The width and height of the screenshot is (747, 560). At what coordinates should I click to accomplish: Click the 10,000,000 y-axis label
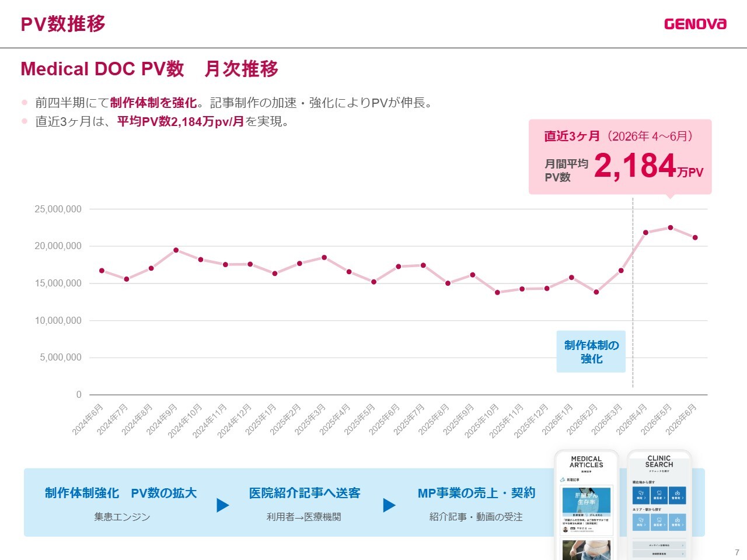tap(58, 320)
